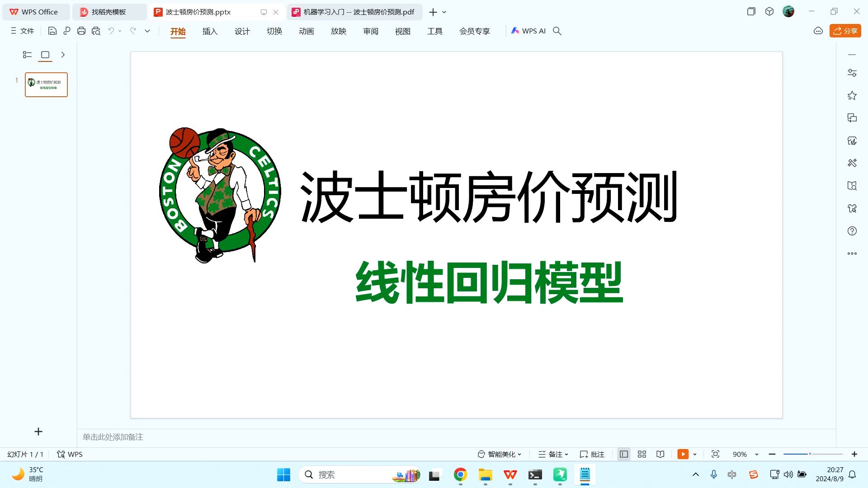Open the 文件 (File) menu
This screenshot has width=868, height=488.
pyautogui.click(x=22, y=31)
